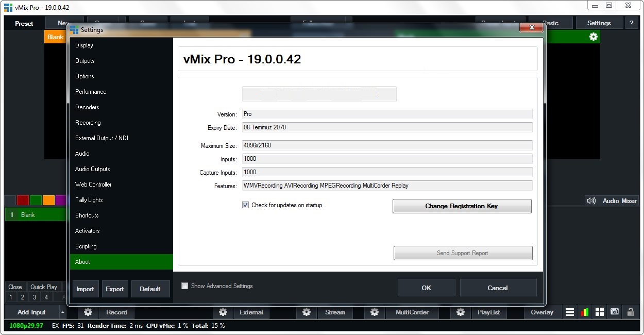Click Quick Play under Blank input
This screenshot has height=335, width=644.
(x=44, y=287)
